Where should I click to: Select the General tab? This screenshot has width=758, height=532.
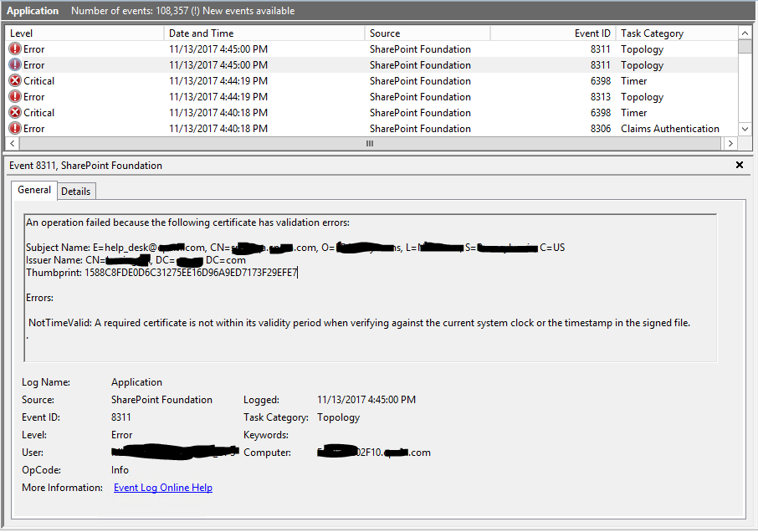(34, 190)
